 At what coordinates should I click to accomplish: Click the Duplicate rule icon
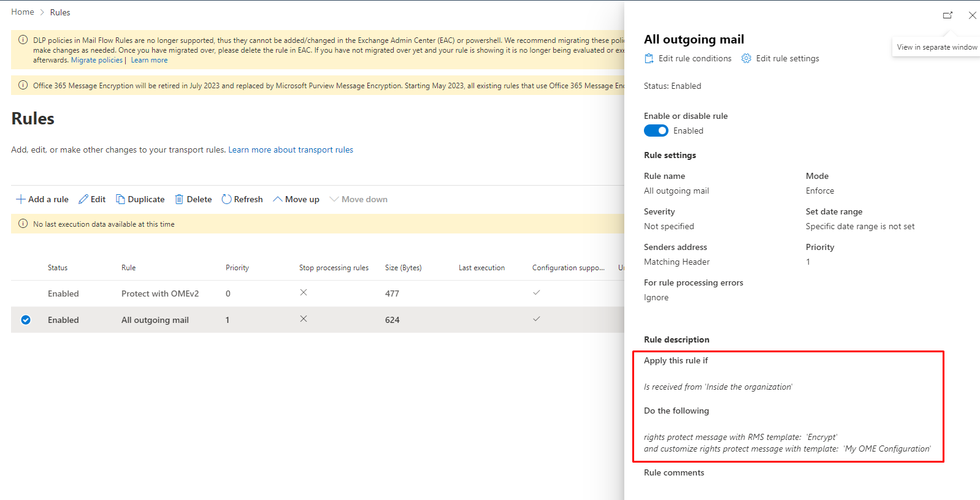(x=120, y=199)
